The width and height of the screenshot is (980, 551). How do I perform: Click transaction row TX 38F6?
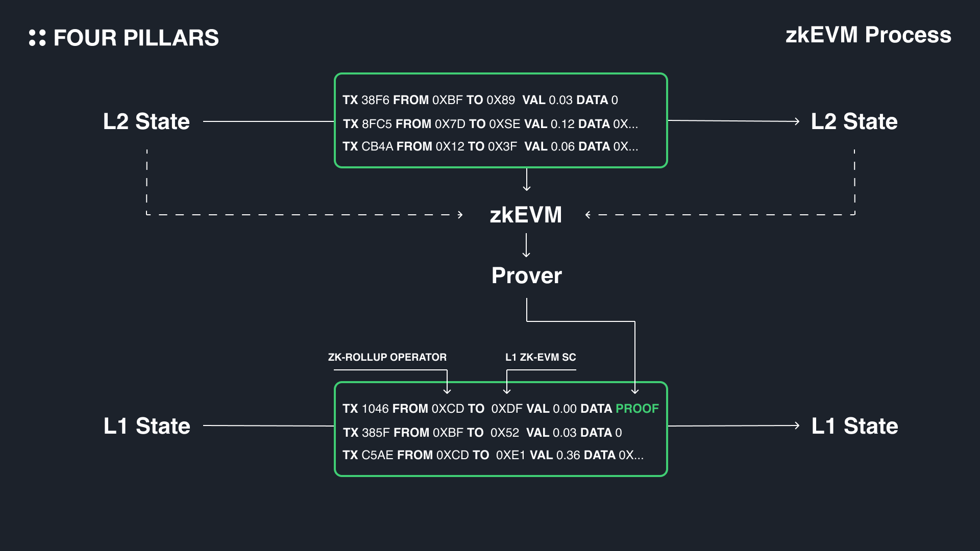pyautogui.click(x=480, y=100)
